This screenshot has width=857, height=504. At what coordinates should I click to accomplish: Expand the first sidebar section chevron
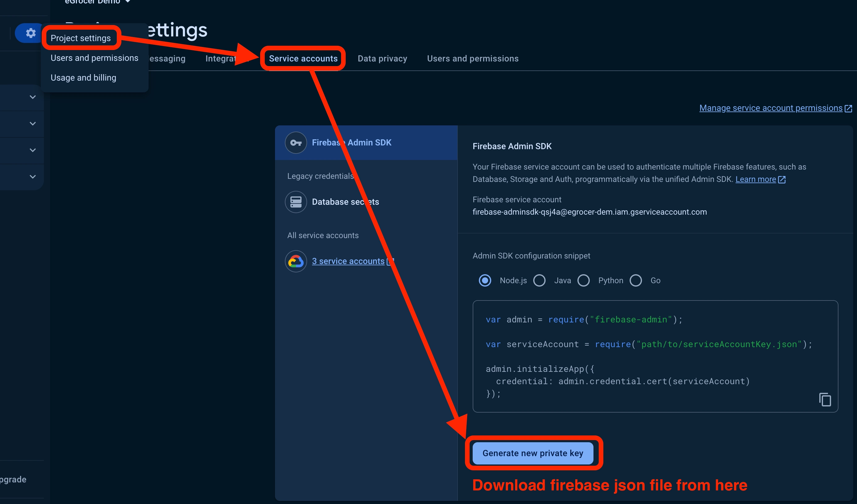(33, 97)
